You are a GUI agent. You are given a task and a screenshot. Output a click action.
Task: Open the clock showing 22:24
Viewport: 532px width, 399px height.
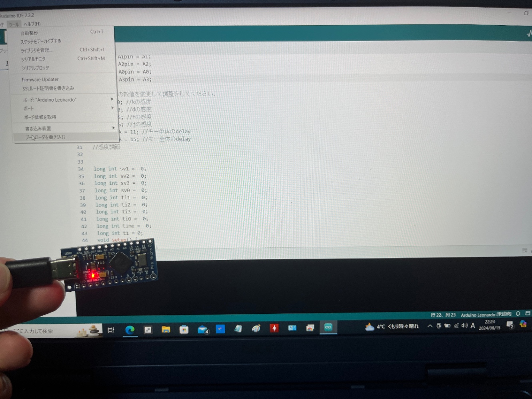click(x=490, y=325)
